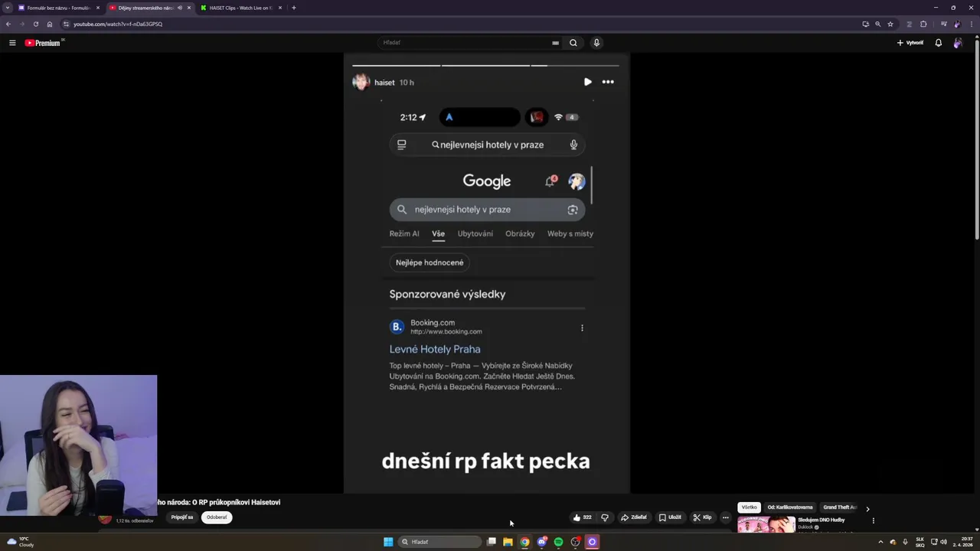Select the Ubytování search tab
This screenshot has height=551, width=980.
[475, 233]
